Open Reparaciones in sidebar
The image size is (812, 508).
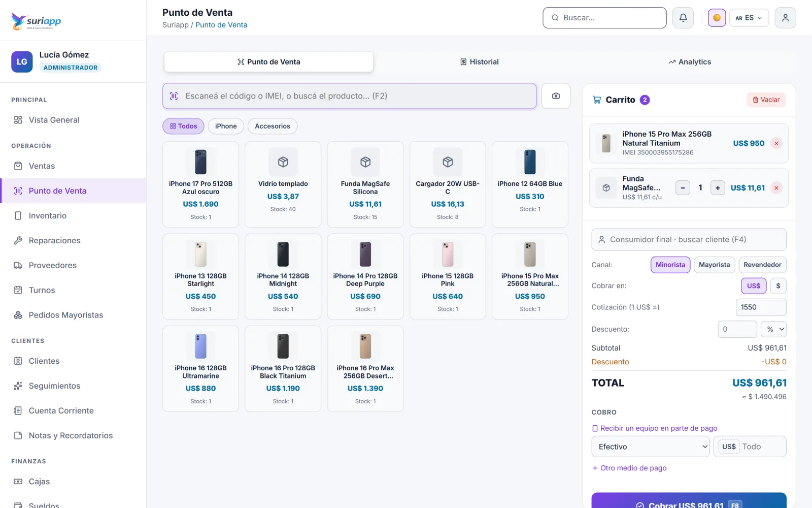73,241
